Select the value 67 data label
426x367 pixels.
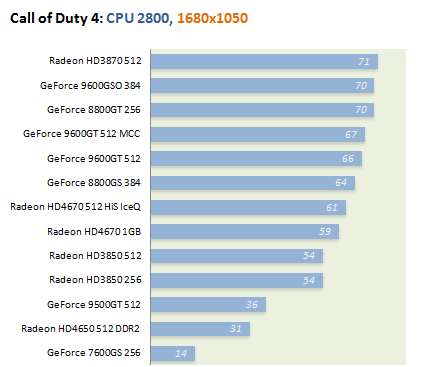click(351, 135)
